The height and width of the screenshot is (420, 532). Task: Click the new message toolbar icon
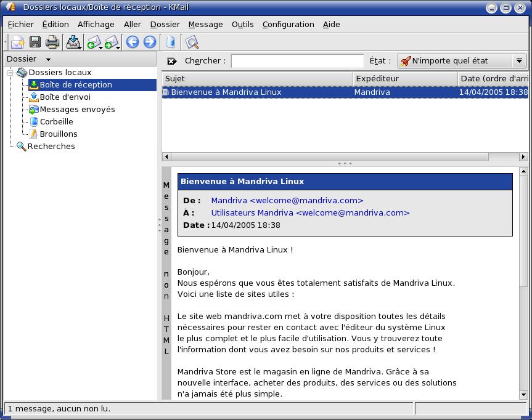(17, 42)
